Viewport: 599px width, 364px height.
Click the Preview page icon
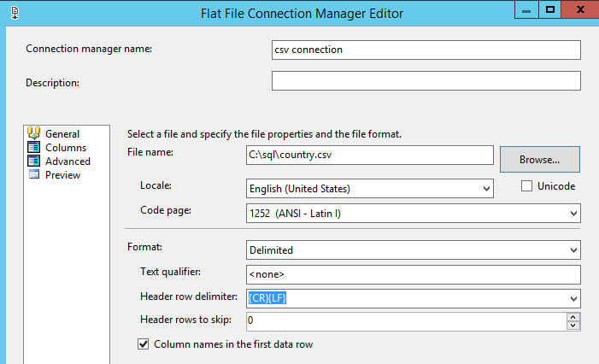pyautogui.click(x=34, y=174)
